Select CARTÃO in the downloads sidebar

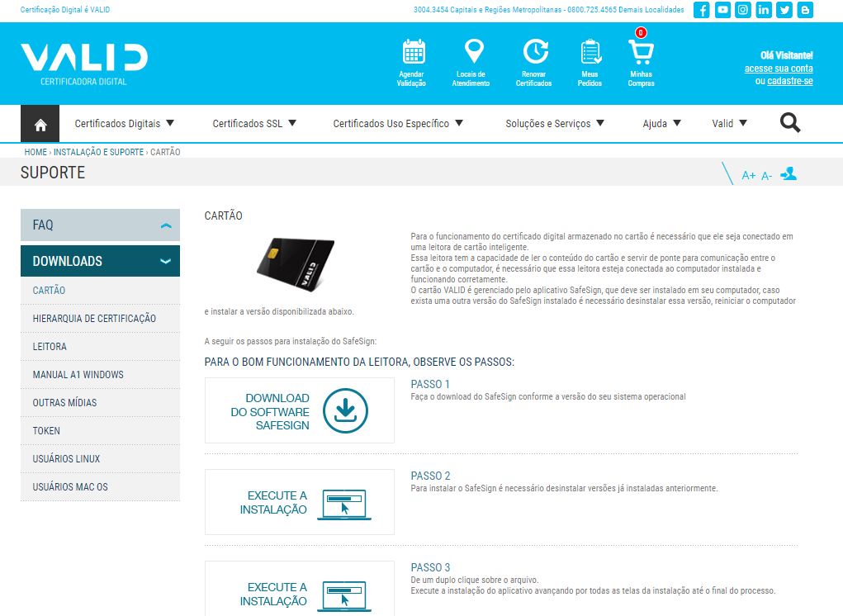pos(100,291)
